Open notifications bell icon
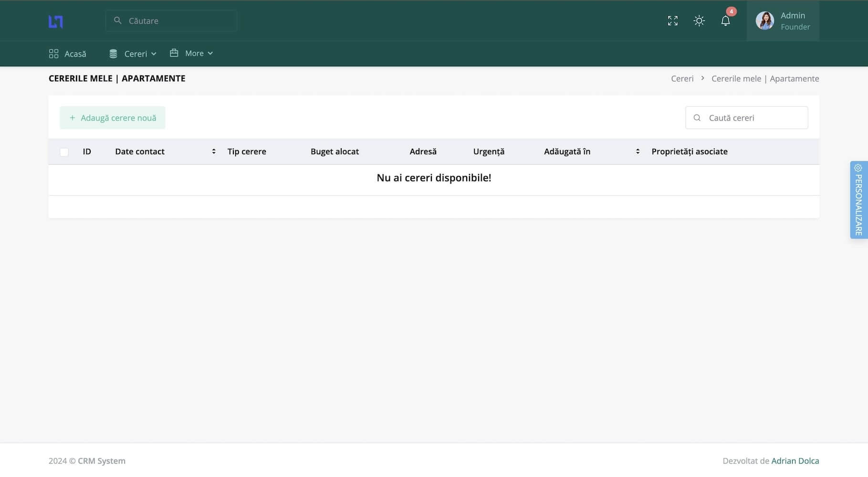The image size is (868, 477). (x=725, y=21)
